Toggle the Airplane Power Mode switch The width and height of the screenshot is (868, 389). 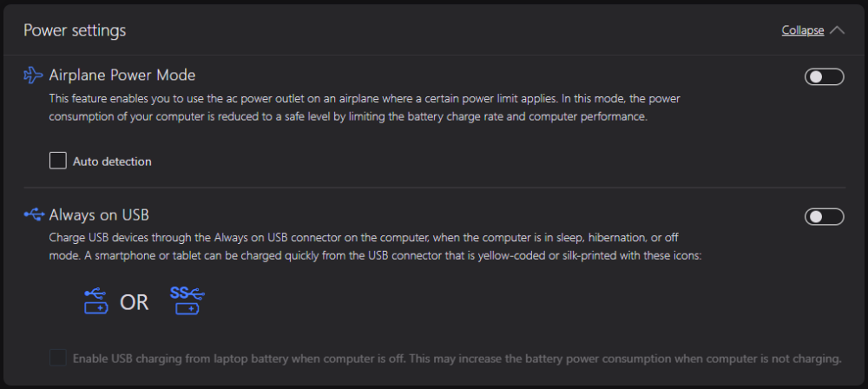point(824,77)
